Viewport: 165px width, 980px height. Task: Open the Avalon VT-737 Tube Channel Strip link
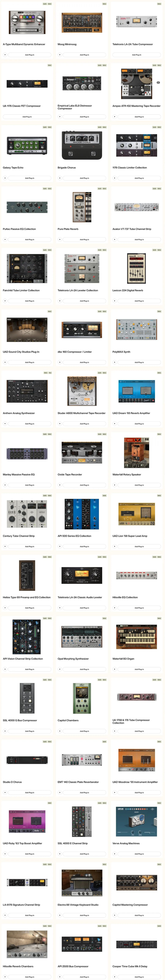pos(132,229)
